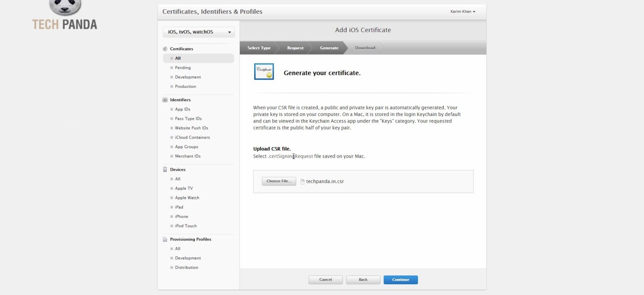This screenshot has height=295, width=644.
Task: Select App IDs under Identifiers
Action: coord(182,109)
